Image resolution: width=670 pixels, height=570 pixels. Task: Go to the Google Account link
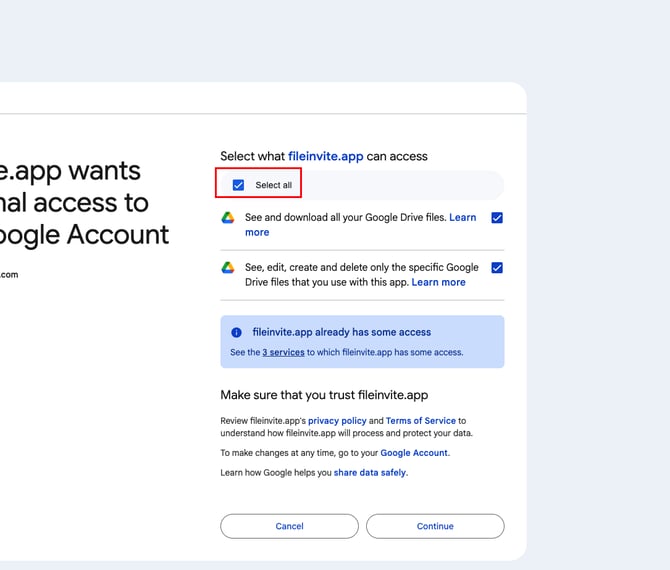coord(415,453)
